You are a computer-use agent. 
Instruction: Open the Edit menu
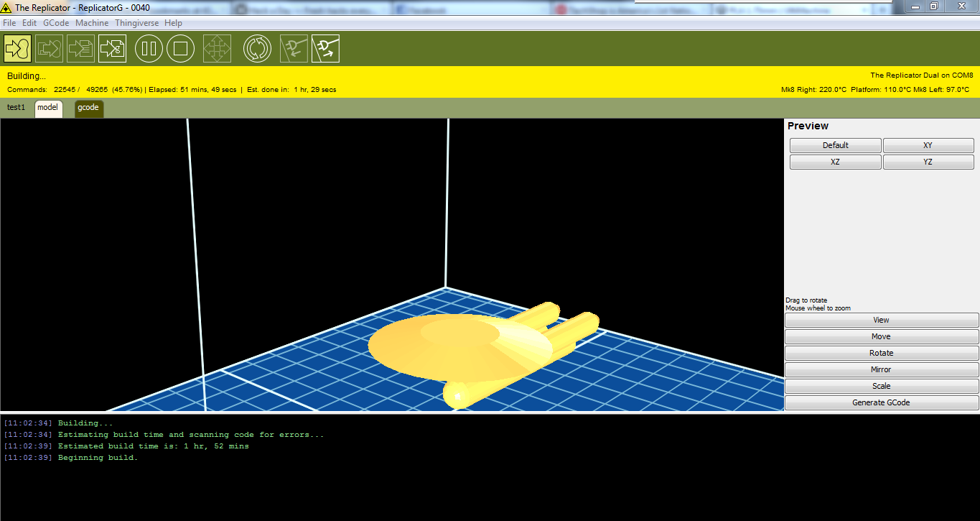point(29,23)
